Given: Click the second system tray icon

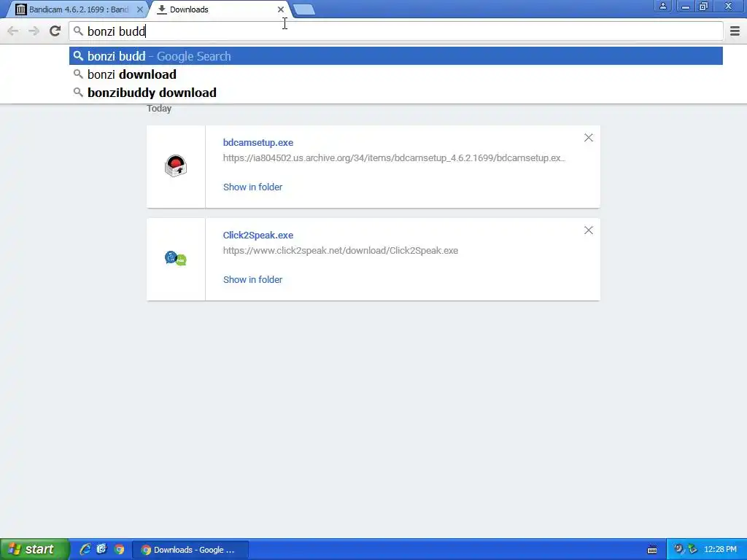Looking at the screenshot, I should pyautogui.click(x=693, y=550).
